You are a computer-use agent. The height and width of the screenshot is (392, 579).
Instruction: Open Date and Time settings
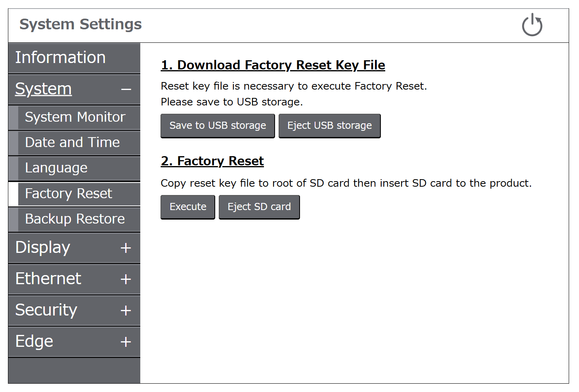coord(79,143)
